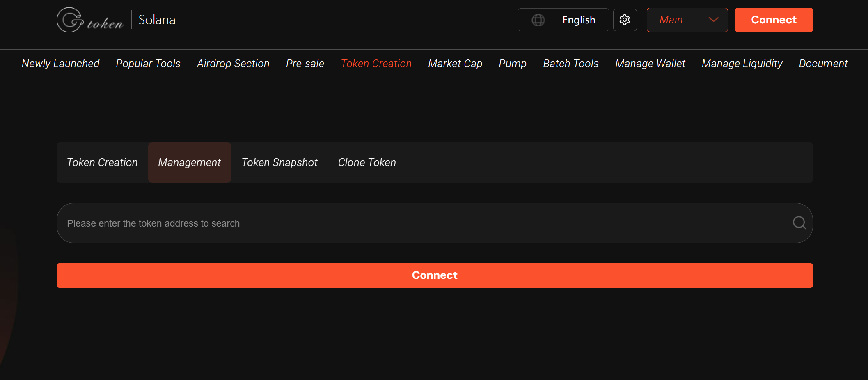Open the Token Snapshot tab

tap(279, 163)
